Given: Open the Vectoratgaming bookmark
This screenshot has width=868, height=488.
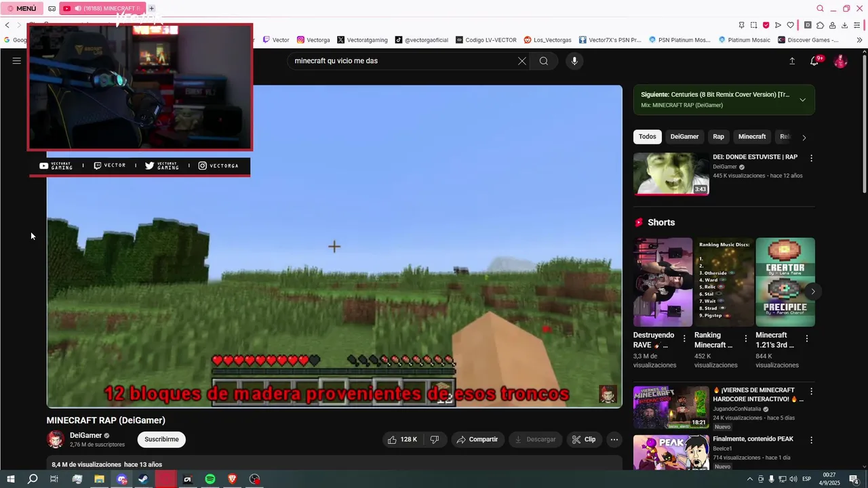Looking at the screenshot, I should pos(361,40).
